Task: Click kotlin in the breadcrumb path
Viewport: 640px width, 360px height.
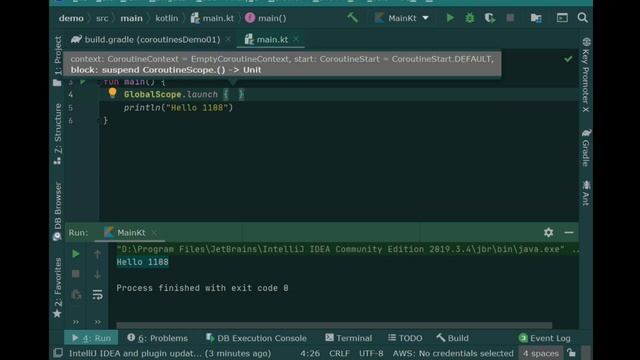Action: click(x=167, y=18)
